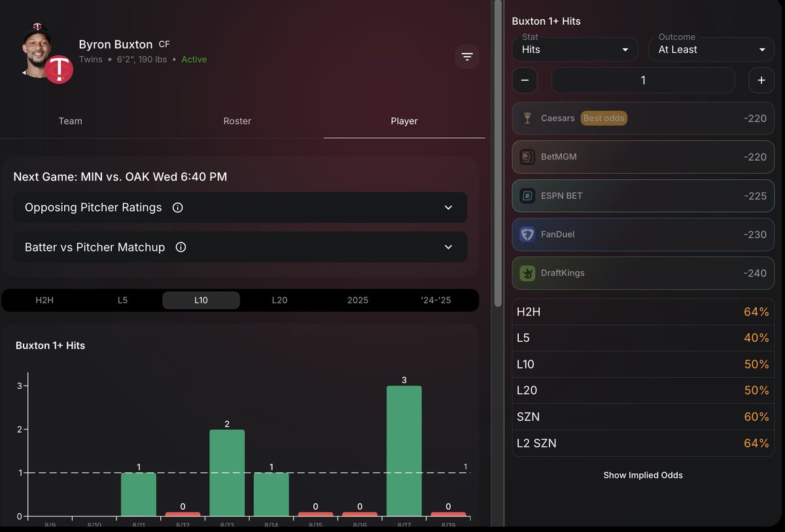Show info for Opposing Pitcher Ratings

coord(177,207)
